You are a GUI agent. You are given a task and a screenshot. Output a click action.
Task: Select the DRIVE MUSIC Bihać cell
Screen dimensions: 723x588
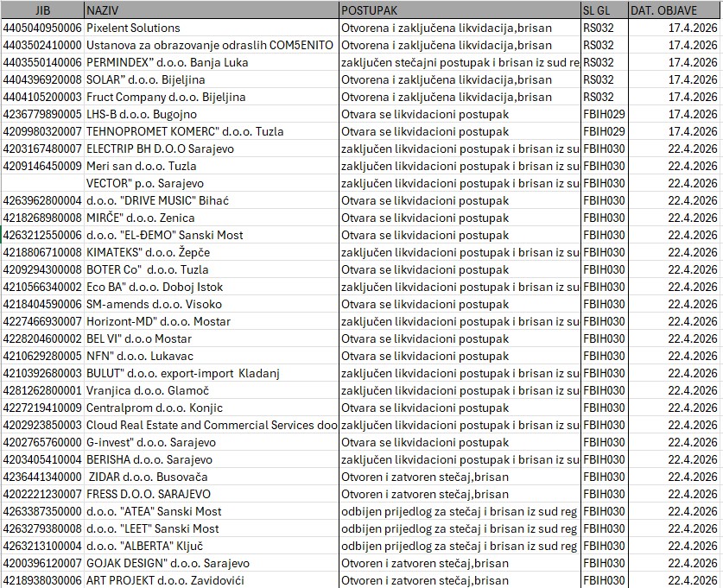click(211, 200)
